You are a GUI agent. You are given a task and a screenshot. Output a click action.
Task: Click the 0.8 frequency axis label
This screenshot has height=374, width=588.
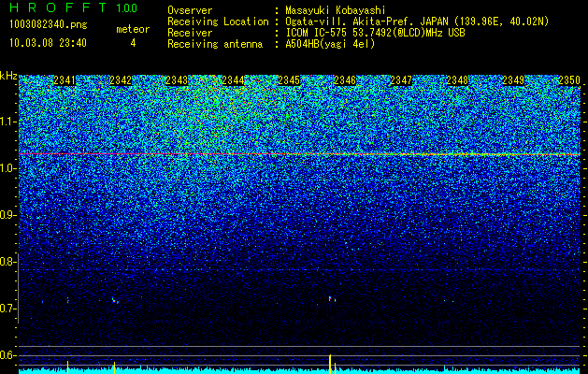click(x=8, y=262)
